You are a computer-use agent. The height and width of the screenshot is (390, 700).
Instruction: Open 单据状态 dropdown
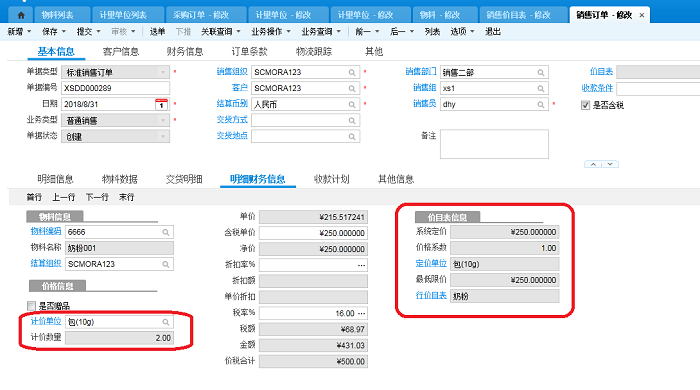[163, 136]
